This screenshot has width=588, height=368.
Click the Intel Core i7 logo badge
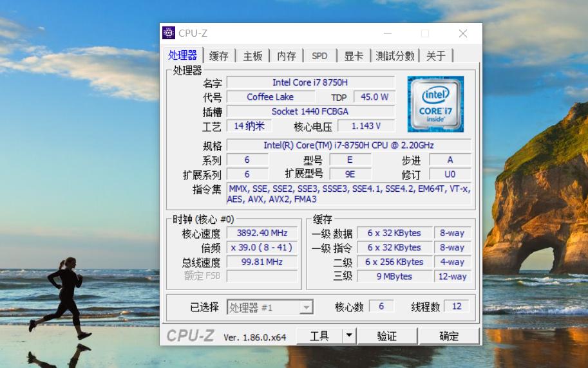[x=435, y=104]
